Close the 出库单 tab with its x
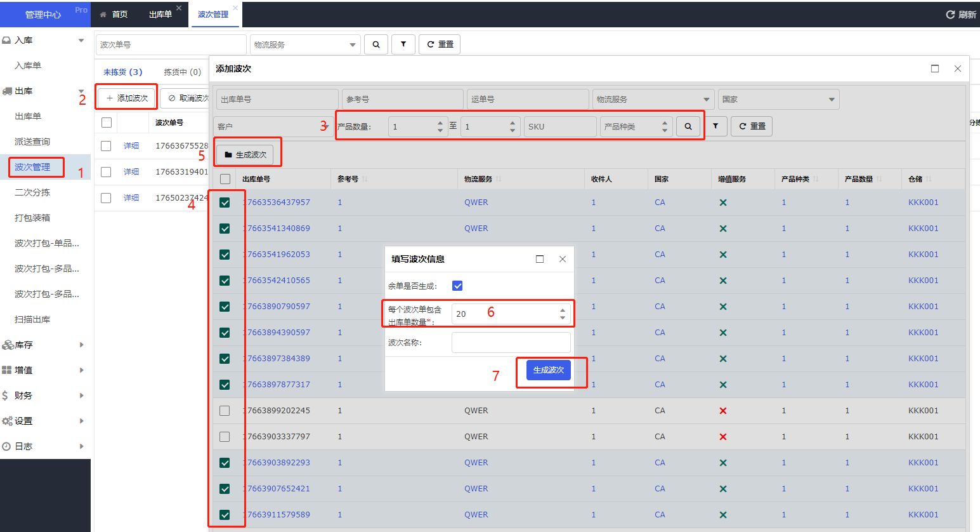Image resolution: width=980 pixels, height=532 pixels. tap(179, 8)
